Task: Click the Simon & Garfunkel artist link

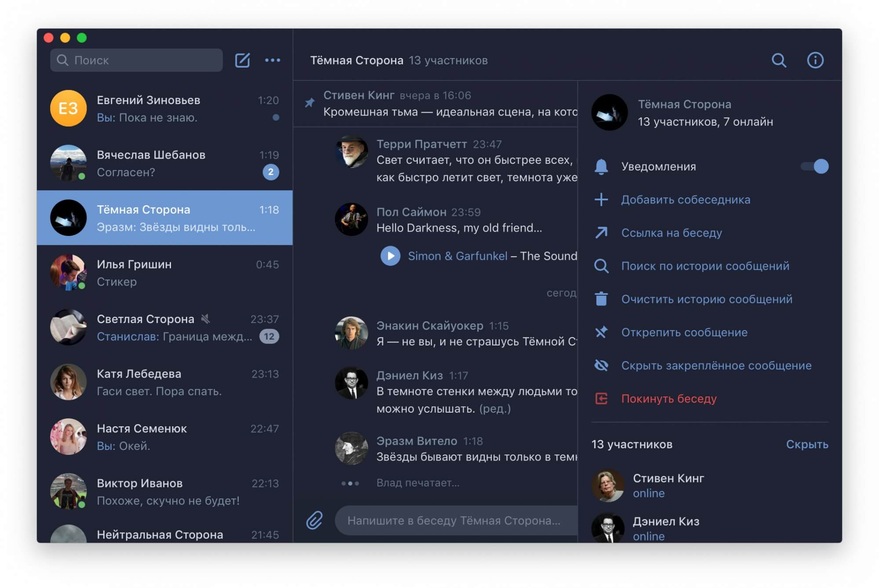Action: (x=457, y=256)
